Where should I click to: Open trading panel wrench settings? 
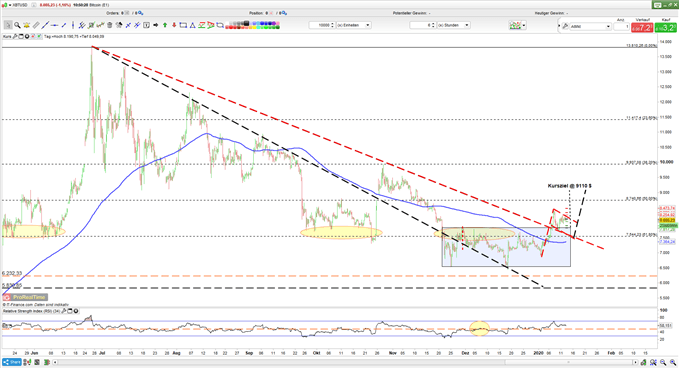pyautogui.click(x=565, y=26)
